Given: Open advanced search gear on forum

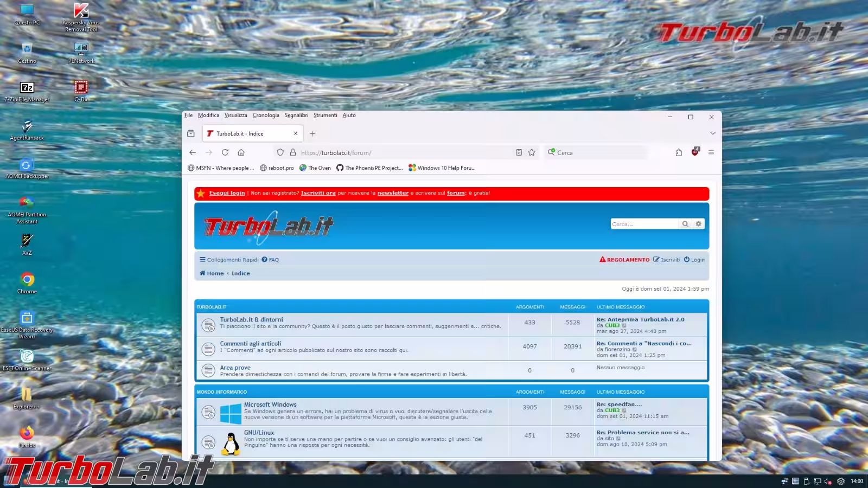Looking at the screenshot, I should [699, 224].
